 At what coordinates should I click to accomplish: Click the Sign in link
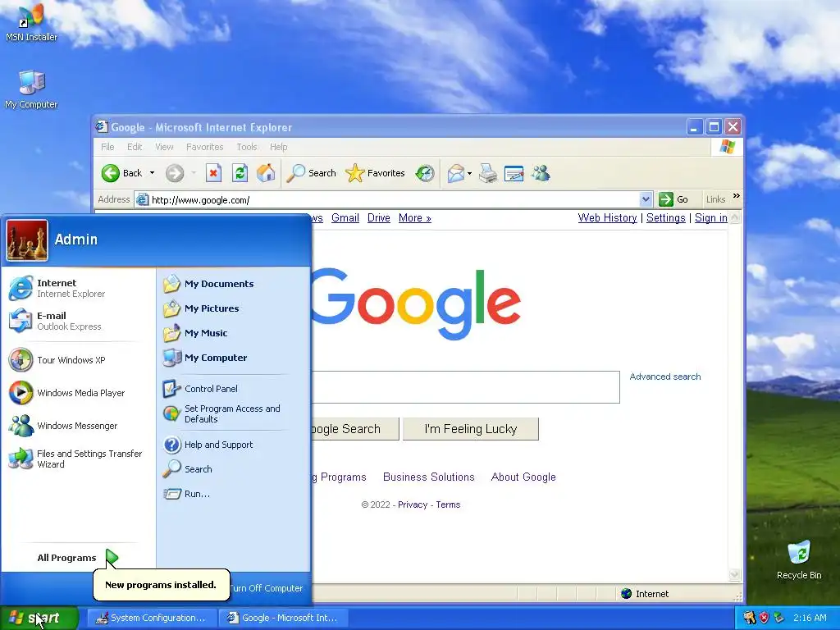pos(711,218)
